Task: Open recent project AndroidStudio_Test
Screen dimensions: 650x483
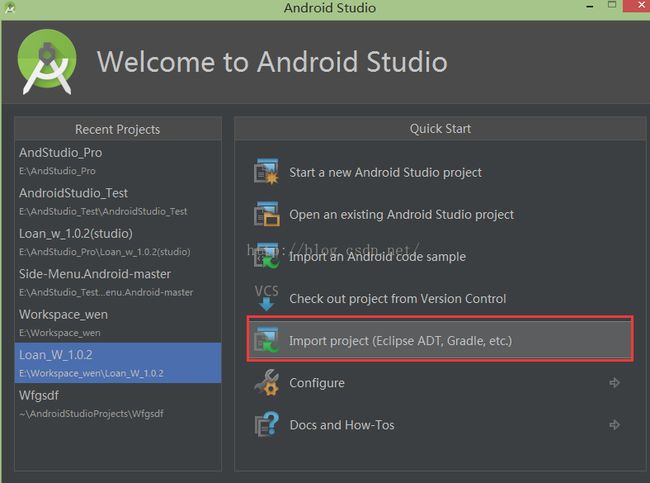Action: (73, 193)
